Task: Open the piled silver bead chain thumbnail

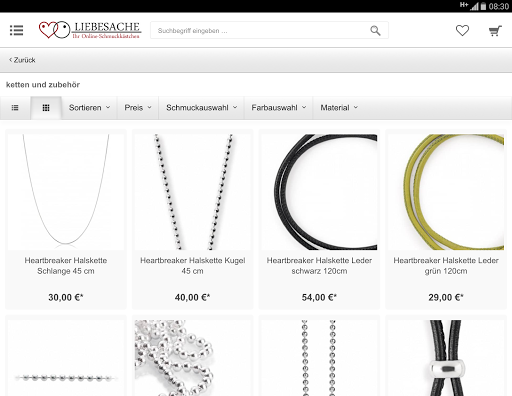Action: [192, 358]
